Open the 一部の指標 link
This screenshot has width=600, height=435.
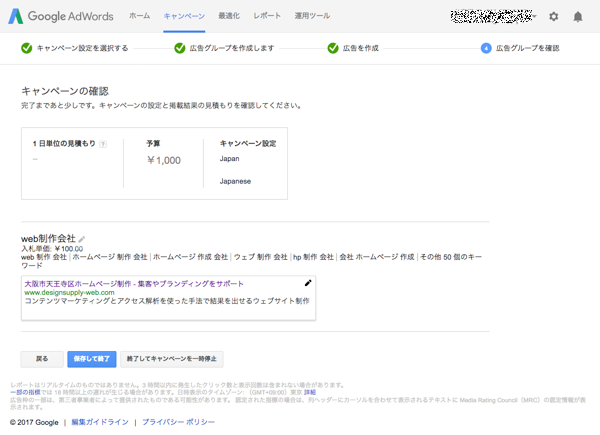coord(25,392)
